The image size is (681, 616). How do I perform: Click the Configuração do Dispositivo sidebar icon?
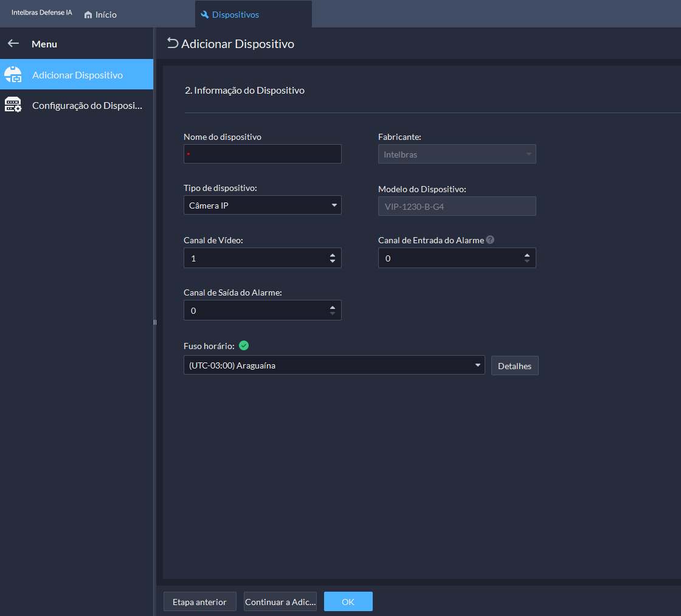point(13,105)
